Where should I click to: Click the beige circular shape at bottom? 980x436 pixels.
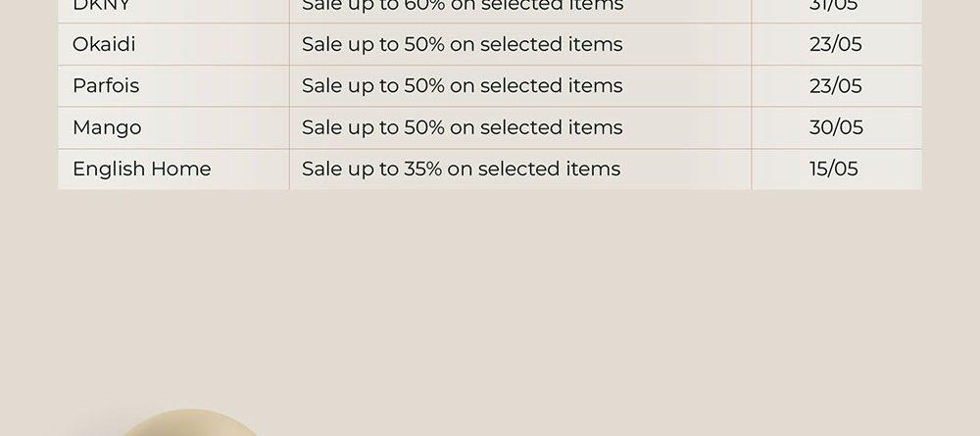coord(187,423)
